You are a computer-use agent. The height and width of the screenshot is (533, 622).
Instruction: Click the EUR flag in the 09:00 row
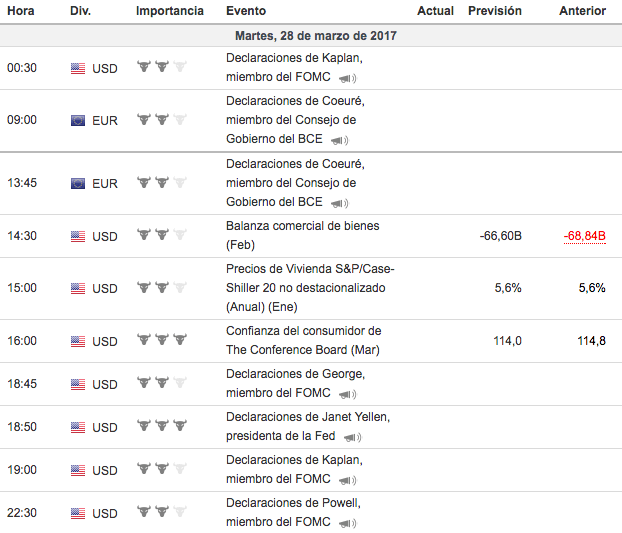pyautogui.click(x=78, y=120)
